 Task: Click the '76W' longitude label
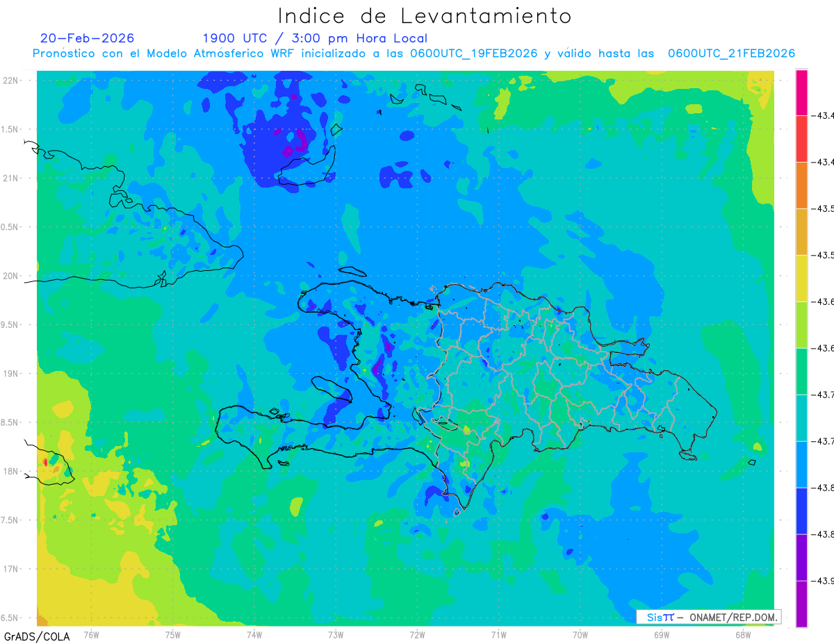click(91, 634)
